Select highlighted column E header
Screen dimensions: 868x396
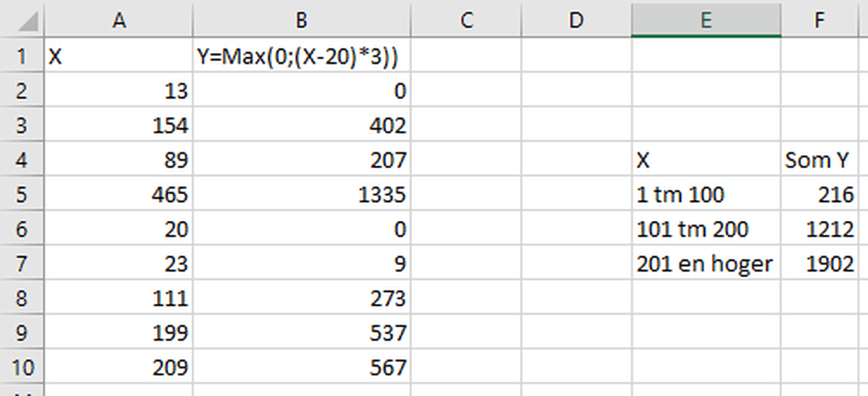(x=705, y=21)
